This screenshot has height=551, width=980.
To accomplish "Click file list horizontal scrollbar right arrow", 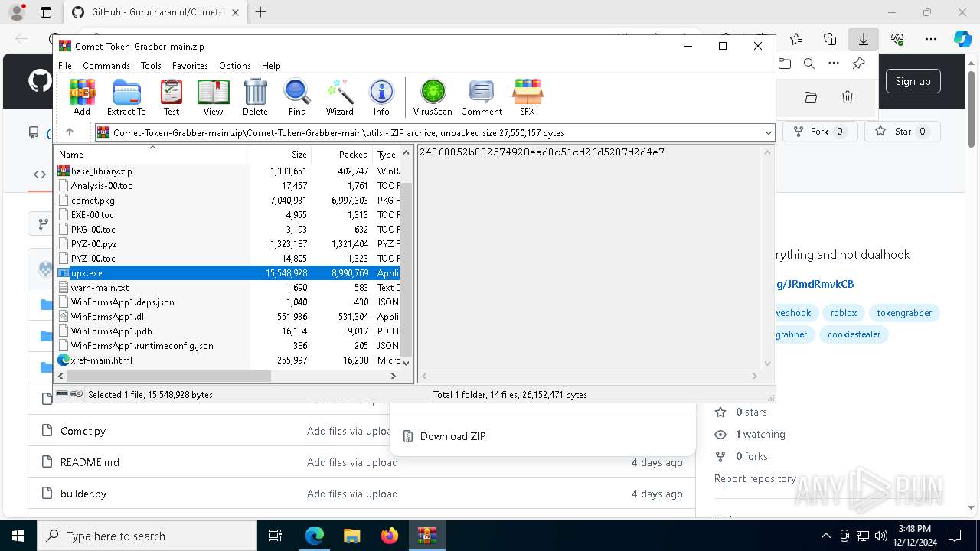I will click(x=394, y=376).
